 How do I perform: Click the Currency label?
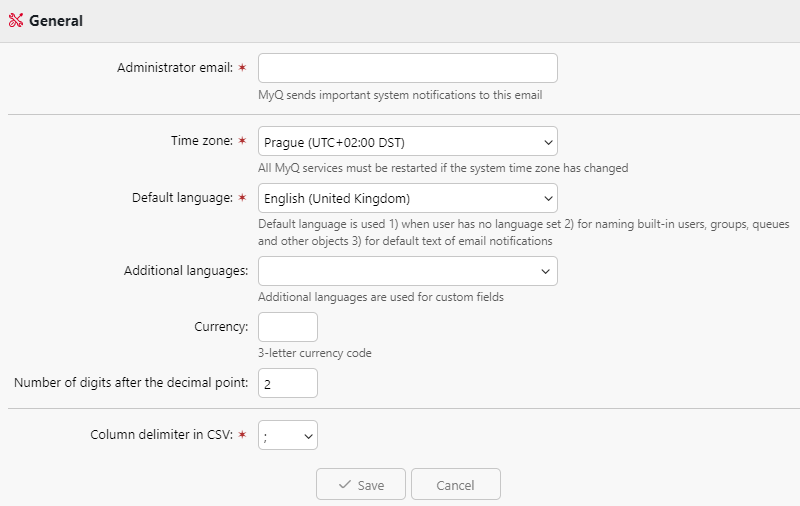[221, 327]
